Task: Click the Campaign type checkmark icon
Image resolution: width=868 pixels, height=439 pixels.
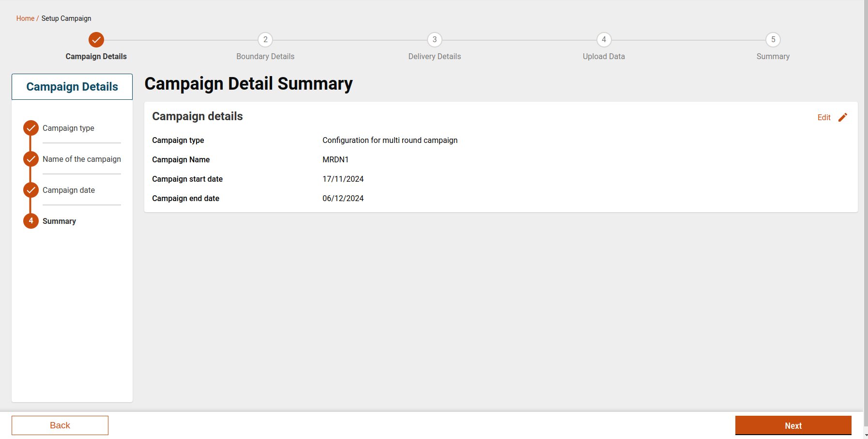Action: coord(31,128)
